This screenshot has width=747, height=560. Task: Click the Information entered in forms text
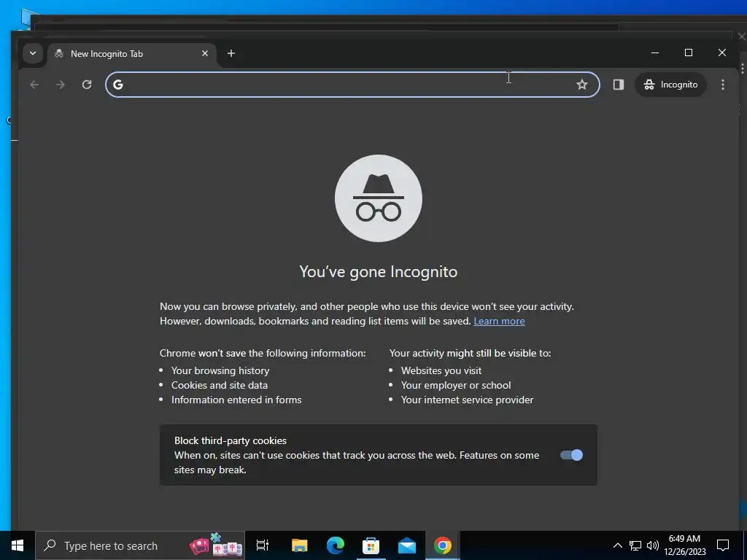click(x=236, y=400)
